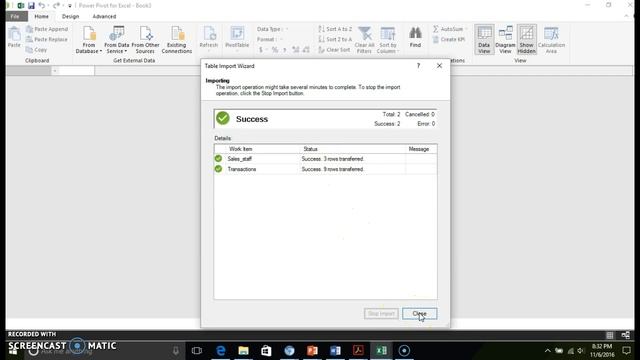Click Sort Z to A
Screen dimensions: 640x360
click(335, 40)
